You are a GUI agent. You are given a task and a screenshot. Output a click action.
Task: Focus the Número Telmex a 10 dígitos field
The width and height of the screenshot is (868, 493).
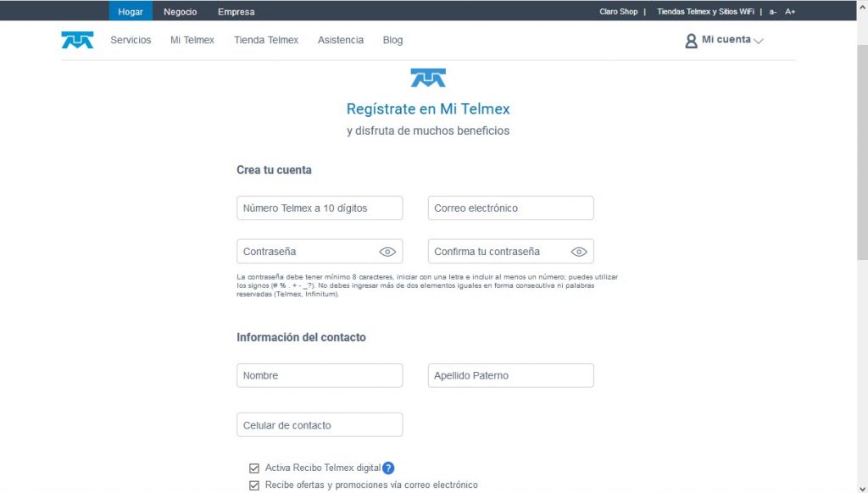[x=320, y=208]
